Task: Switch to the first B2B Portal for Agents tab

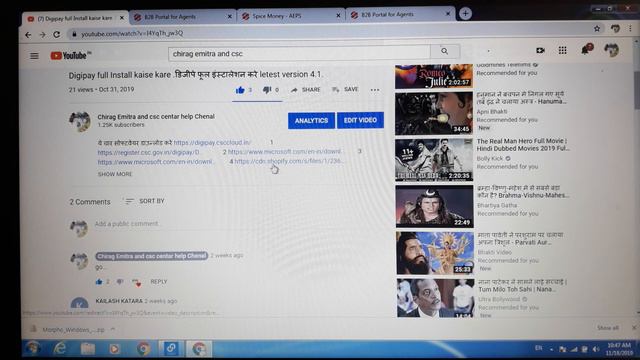Action: (x=182, y=17)
